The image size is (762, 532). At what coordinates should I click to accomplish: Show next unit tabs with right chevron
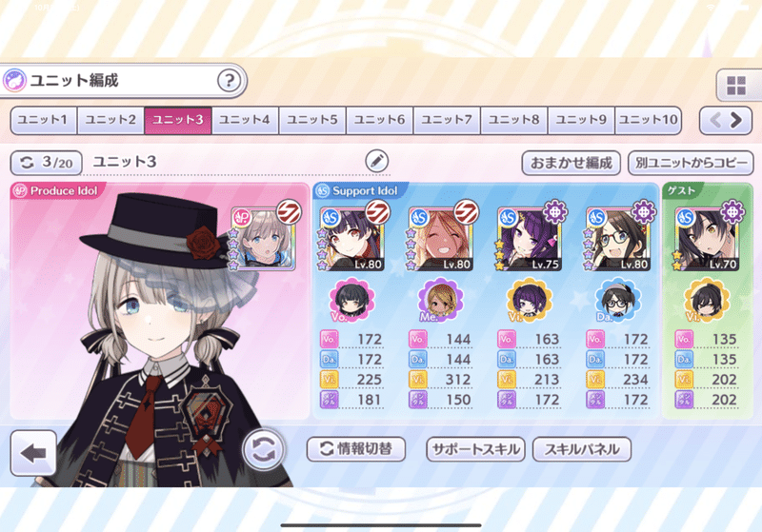tap(736, 120)
